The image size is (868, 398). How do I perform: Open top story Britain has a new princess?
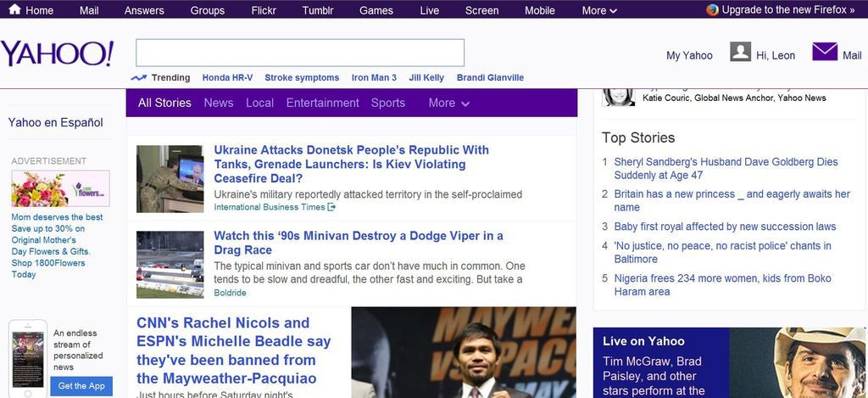tap(732, 200)
